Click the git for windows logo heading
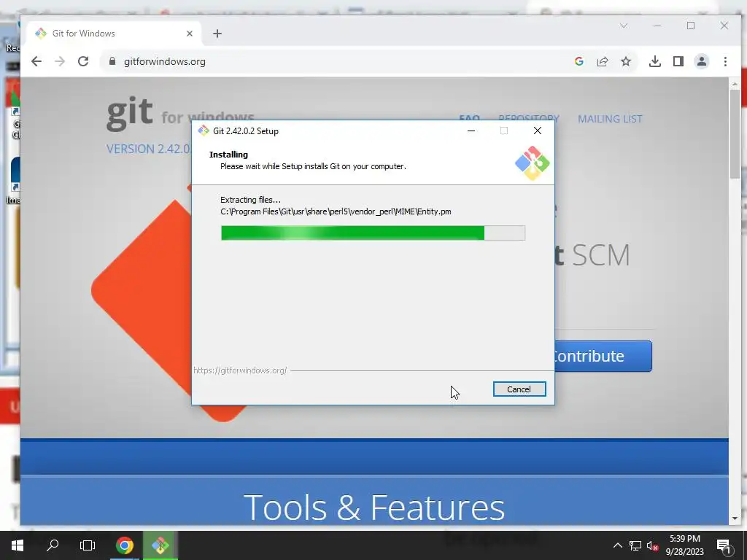 (x=181, y=113)
